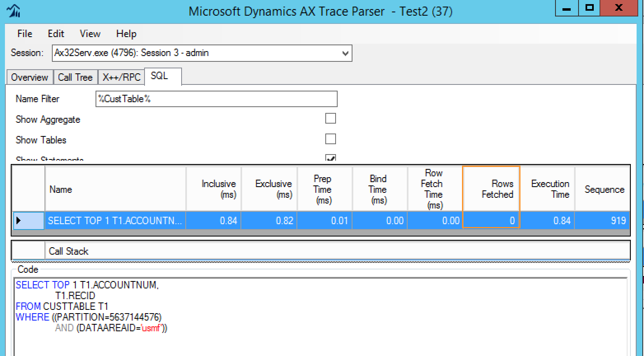Click the Rows Fetched column header
Viewport: 644px width, 356px height.
(x=491, y=189)
